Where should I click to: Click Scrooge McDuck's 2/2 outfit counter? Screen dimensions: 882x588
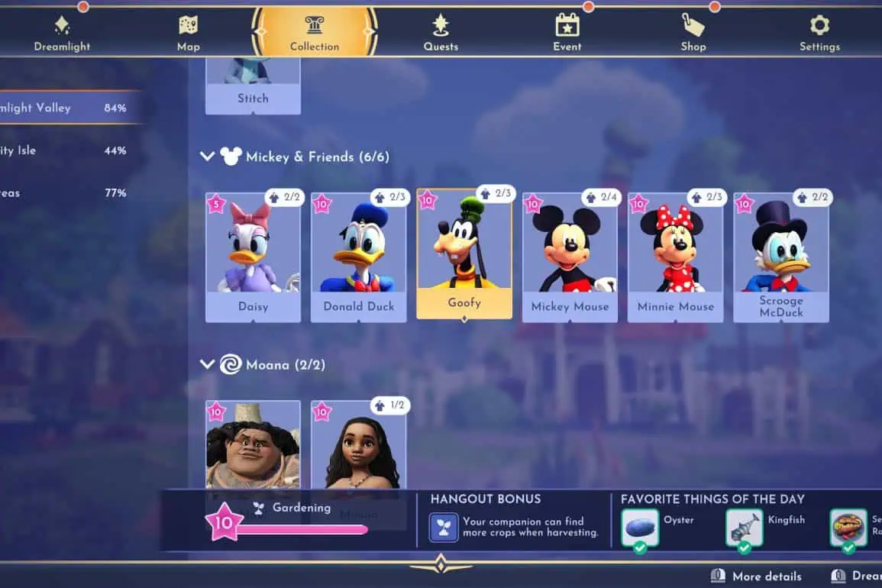[813, 198]
